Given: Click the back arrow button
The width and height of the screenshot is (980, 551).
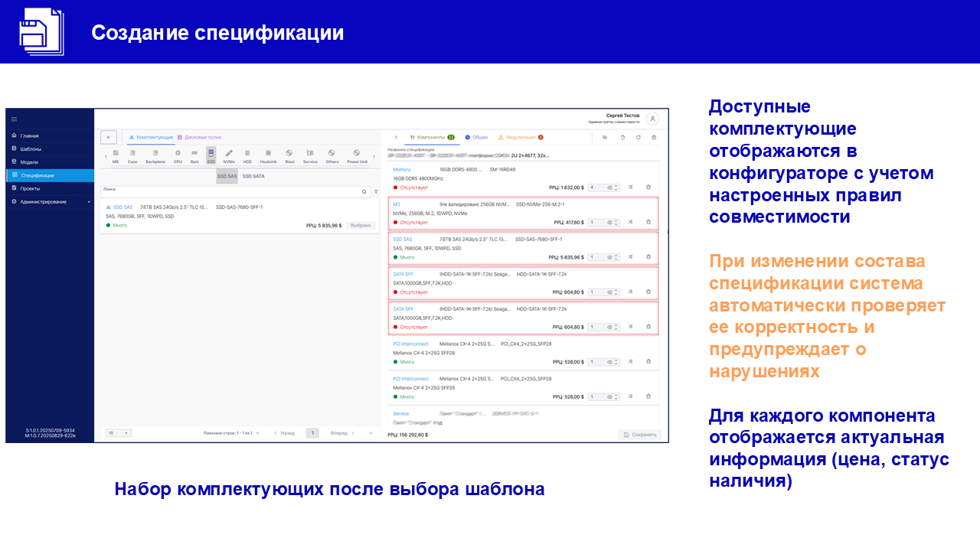Looking at the screenshot, I should click(109, 137).
